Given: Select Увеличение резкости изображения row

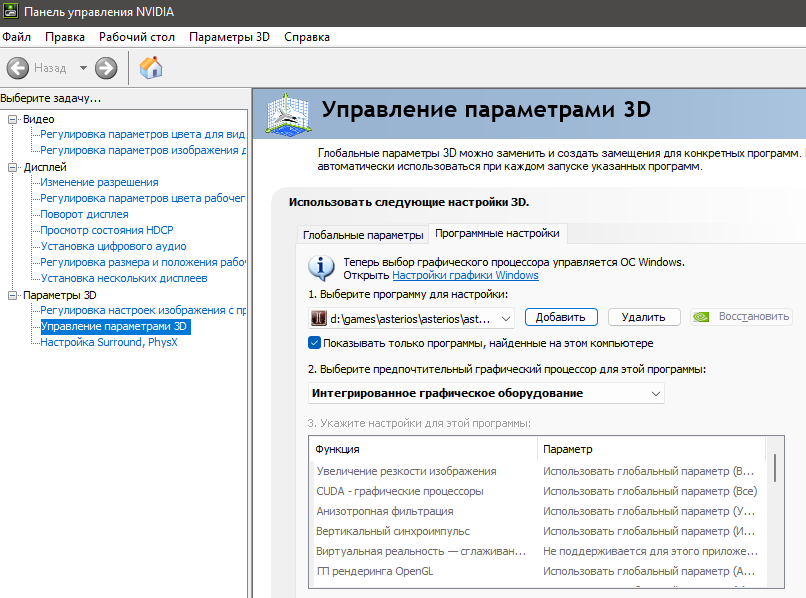Looking at the screenshot, I should 540,471.
